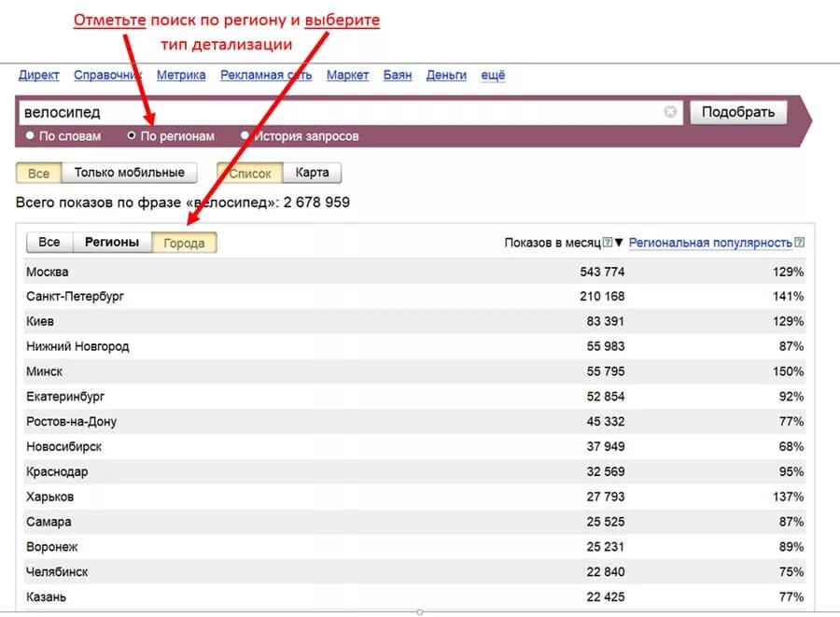Click the 68% popularity value

(x=791, y=447)
